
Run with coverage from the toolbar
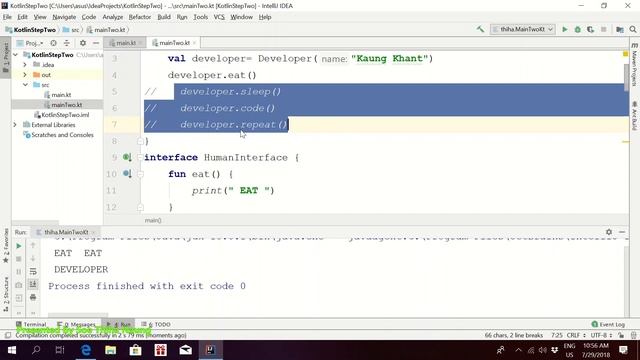pos(591,29)
